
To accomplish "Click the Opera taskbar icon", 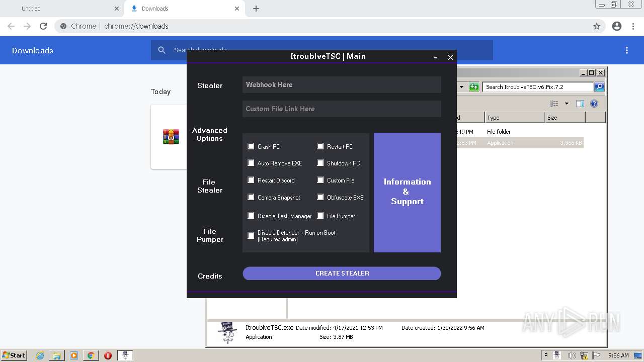I will pos(108,355).
